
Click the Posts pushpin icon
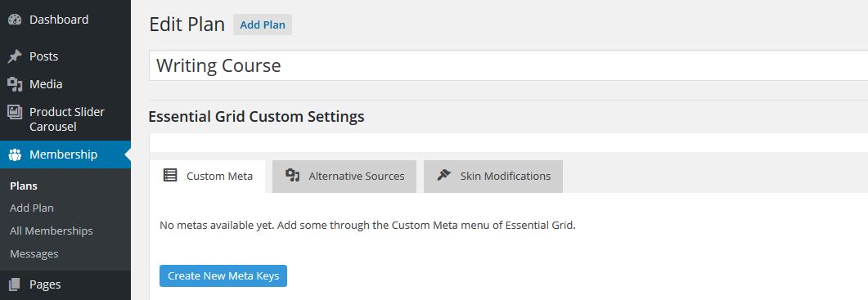pyautogui.click(x=15, y=56)
